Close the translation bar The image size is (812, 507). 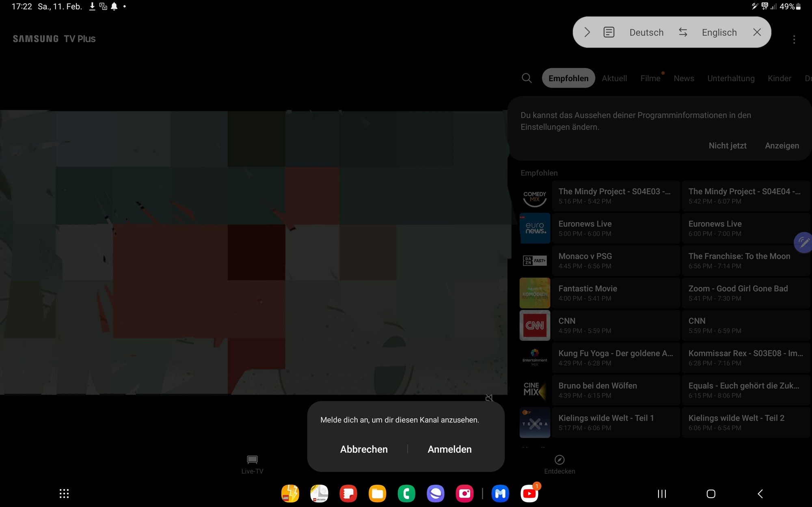[x=757, y=32]
